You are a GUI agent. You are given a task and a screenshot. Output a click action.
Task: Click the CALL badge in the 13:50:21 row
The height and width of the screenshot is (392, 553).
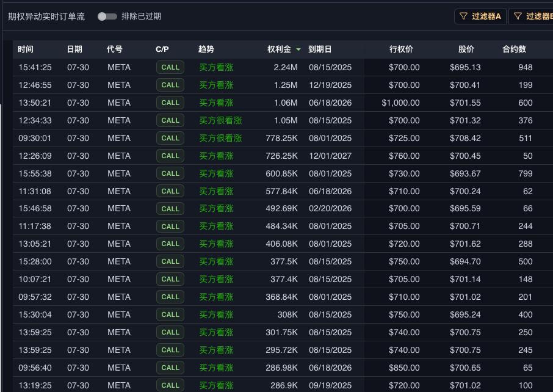(170, 103)
